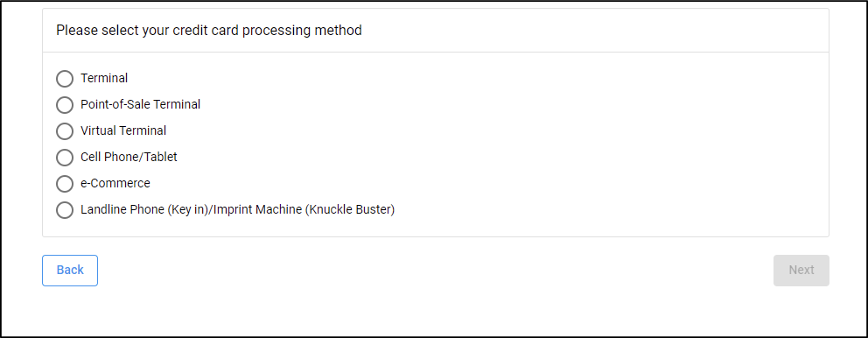Click the 'Point-of-Sale Terminal' label text
Viewport: 868px width, 338px height.
141,104
